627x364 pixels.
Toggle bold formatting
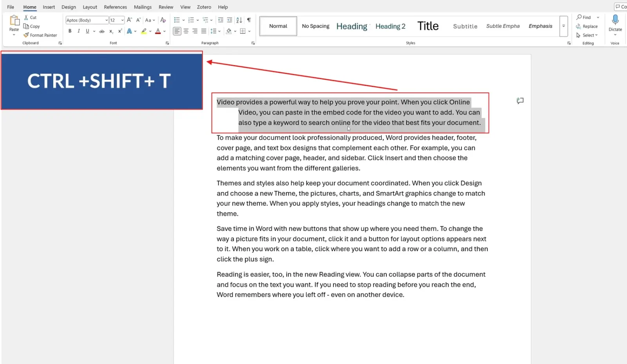pyautogui.click(x=70, y=31)
